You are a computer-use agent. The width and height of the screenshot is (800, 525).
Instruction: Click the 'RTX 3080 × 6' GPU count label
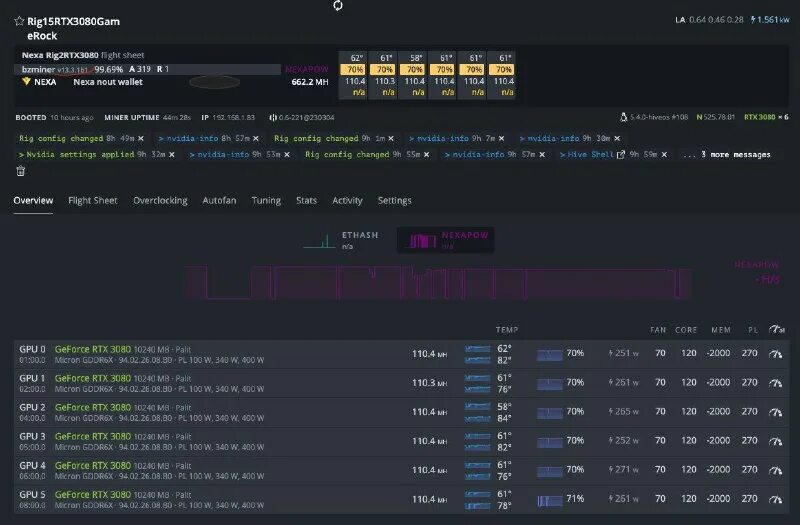point(766,117)
